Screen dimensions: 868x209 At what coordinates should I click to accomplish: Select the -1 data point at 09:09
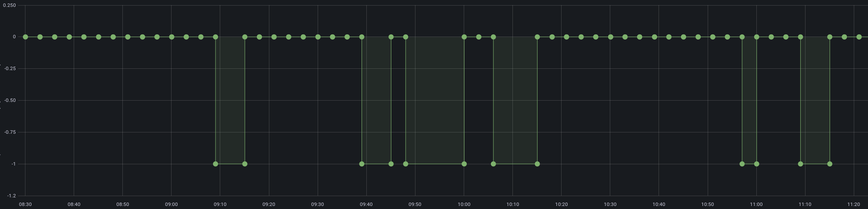click(215, 164)
